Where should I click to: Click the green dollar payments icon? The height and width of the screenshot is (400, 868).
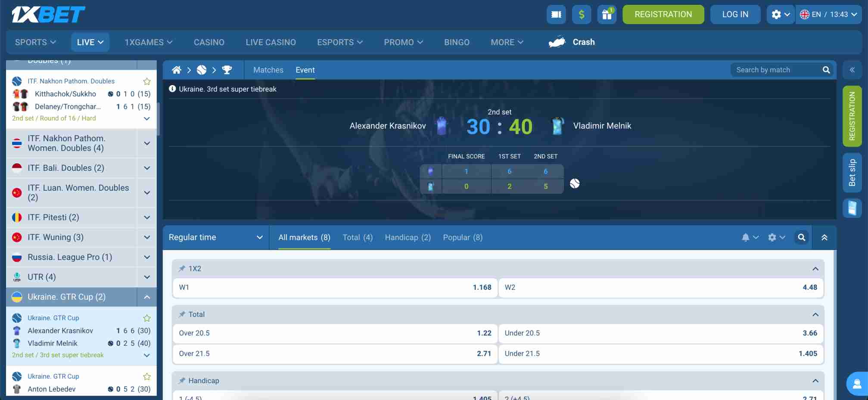tap(582, 14)
